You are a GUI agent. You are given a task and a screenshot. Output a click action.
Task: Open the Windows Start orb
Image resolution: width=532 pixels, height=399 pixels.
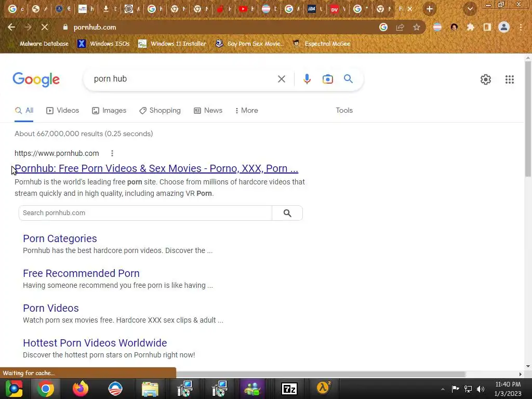tap(14, 389)
